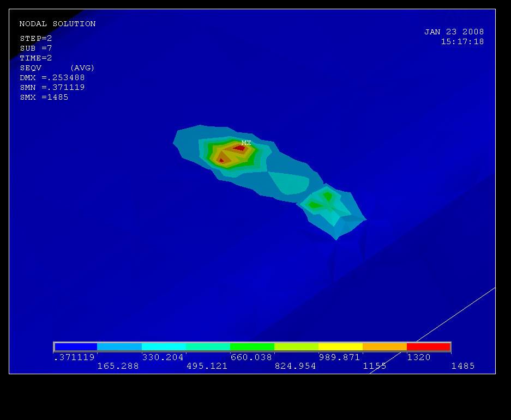This screenshot has width=511, height=420.
Task: Click the DMX =.253488 value
Action: (52, 77)
